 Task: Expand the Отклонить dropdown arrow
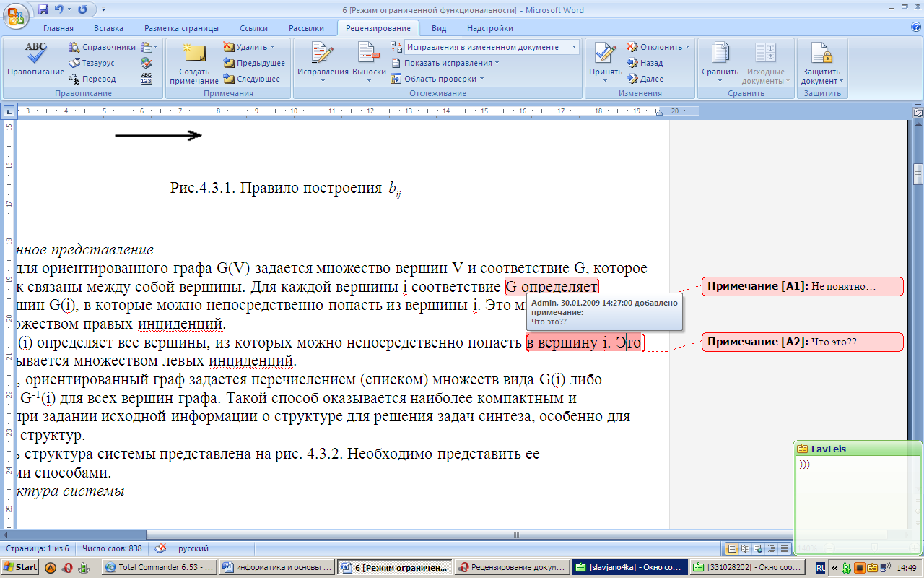pyautogui.click(x=687, y=47)
